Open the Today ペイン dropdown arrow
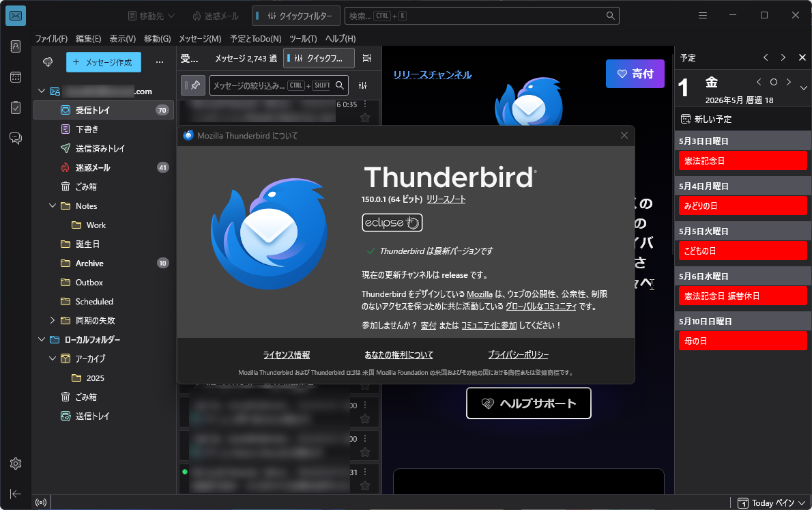812x510 pixels. point(802,502)
